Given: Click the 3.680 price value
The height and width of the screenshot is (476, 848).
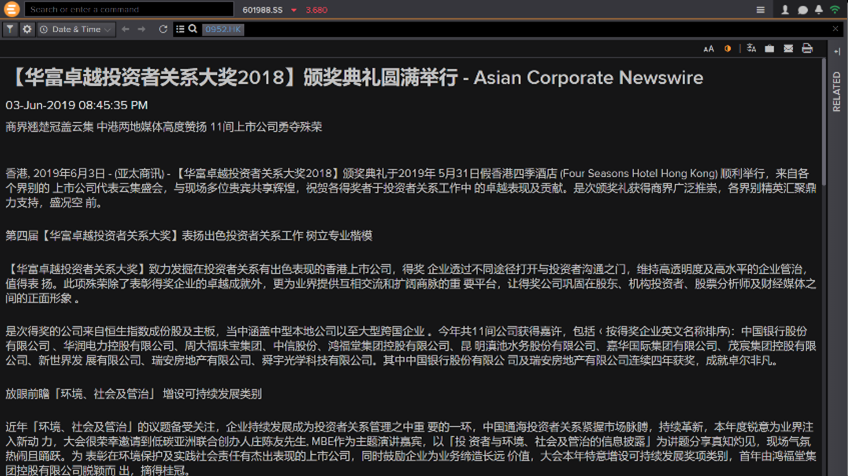Looking at the screenshot, I should [x=316, y=10].
